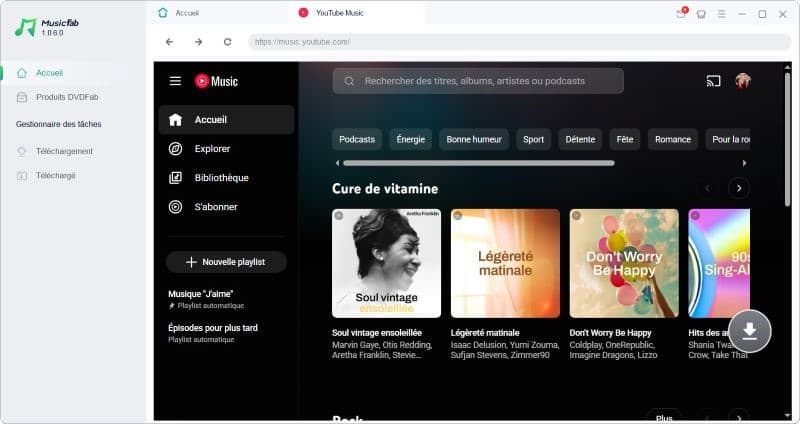800x424 pixels.
Task: Click the horizontal chips scrollbar
Action: (479, 163)
